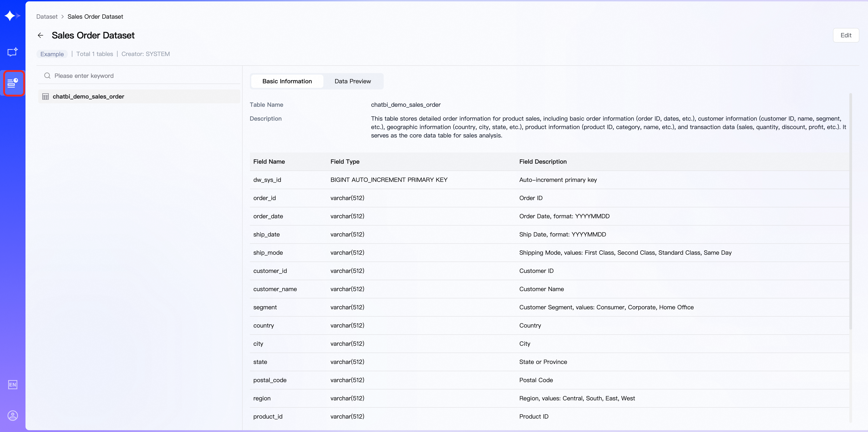Click the table grid icon for chatbi_demo_sales_order

pyautogui.click(x=46, y=97)
